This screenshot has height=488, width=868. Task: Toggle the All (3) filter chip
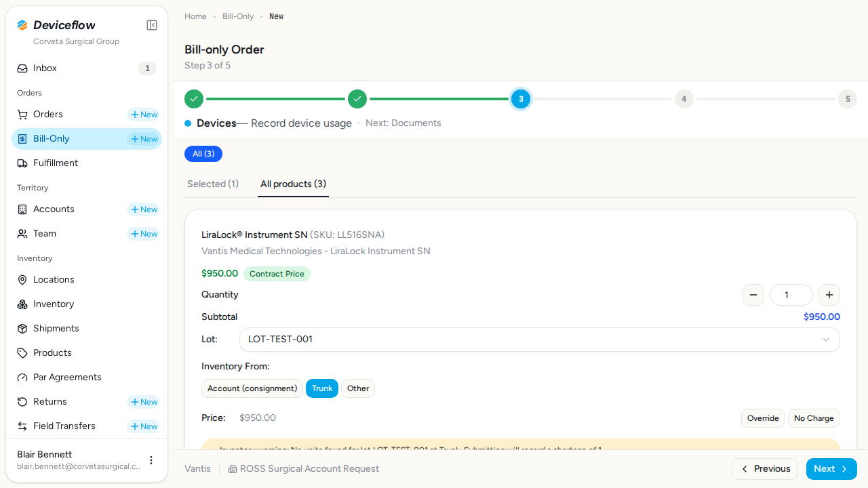point(203,154)
